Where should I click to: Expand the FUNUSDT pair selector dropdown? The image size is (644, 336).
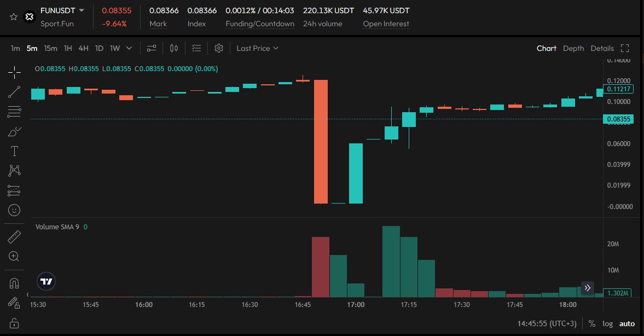pos(82,10)
